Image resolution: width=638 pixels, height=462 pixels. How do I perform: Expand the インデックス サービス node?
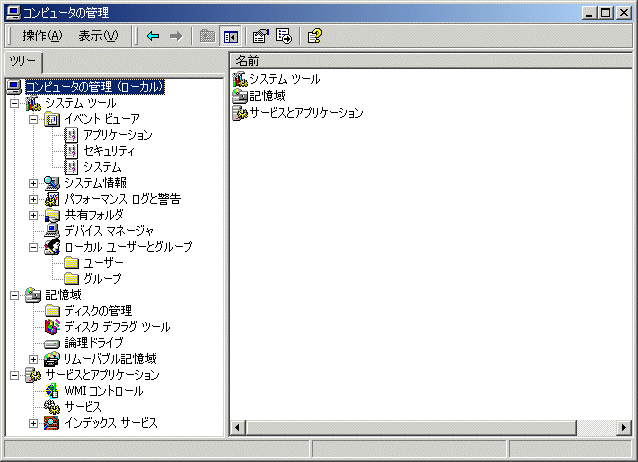point(33,423)
